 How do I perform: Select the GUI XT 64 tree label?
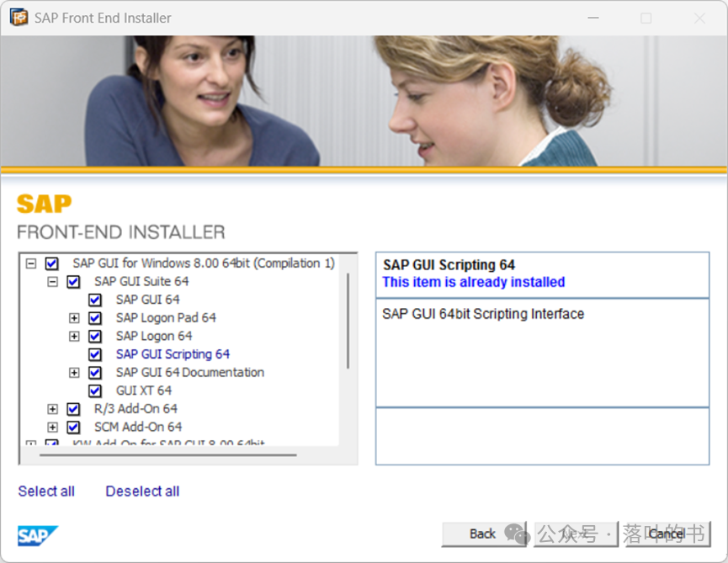(x=144, y=390)
